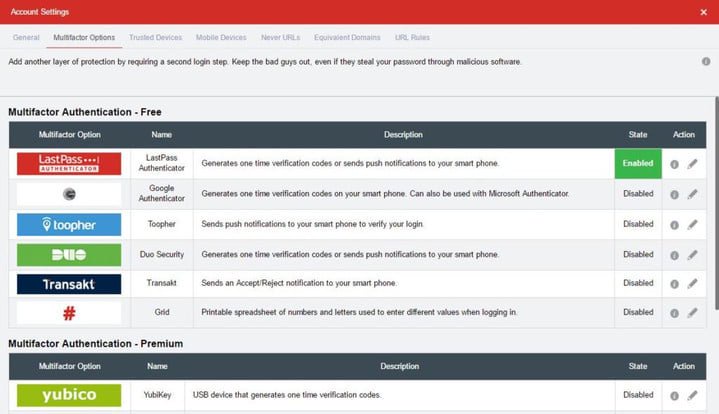Image resolution: width=719 pixels, height=414 pixels.
Task: Open the YubiKey info icon
Action: (674, 396)
